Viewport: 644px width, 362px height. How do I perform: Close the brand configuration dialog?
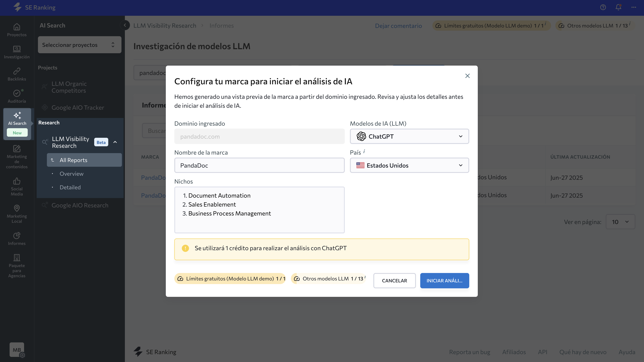[467, 76]
